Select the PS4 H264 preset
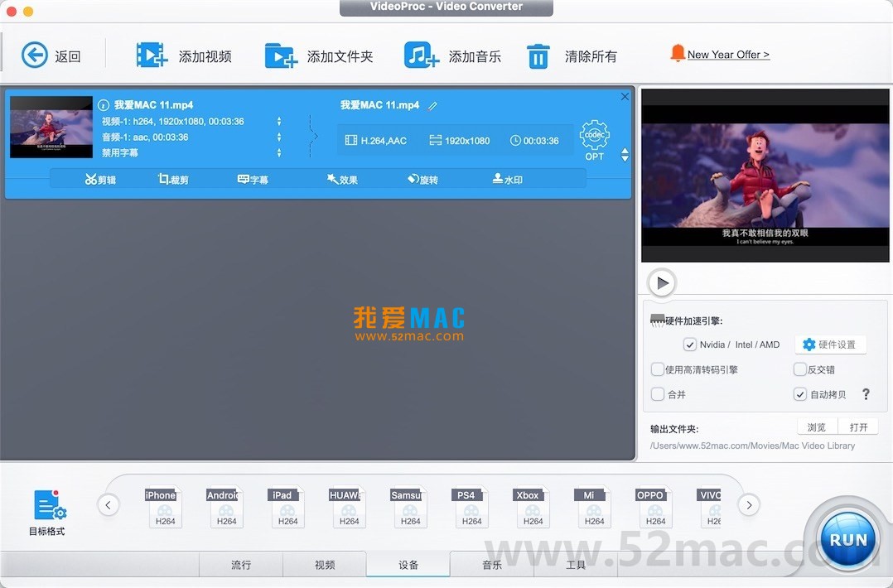Viewport: 893px width, 588px height. (x=471, y=507)
